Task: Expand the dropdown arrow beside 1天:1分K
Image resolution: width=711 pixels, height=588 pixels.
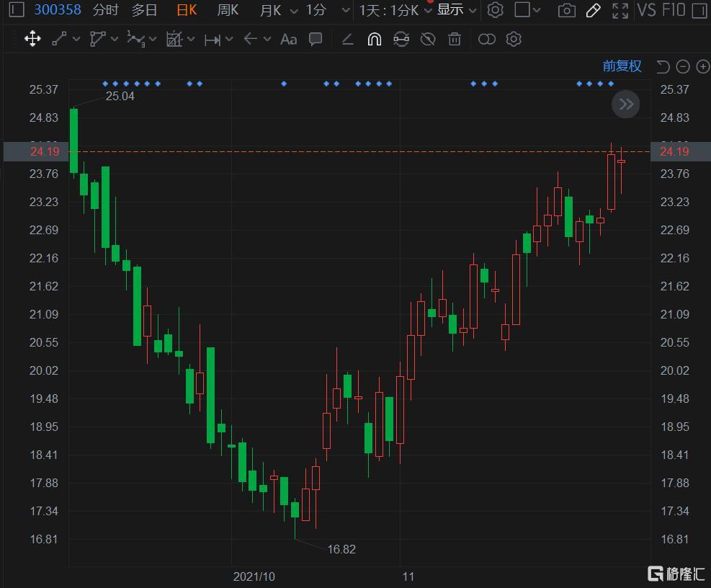Action: click(x=428, y=10)
